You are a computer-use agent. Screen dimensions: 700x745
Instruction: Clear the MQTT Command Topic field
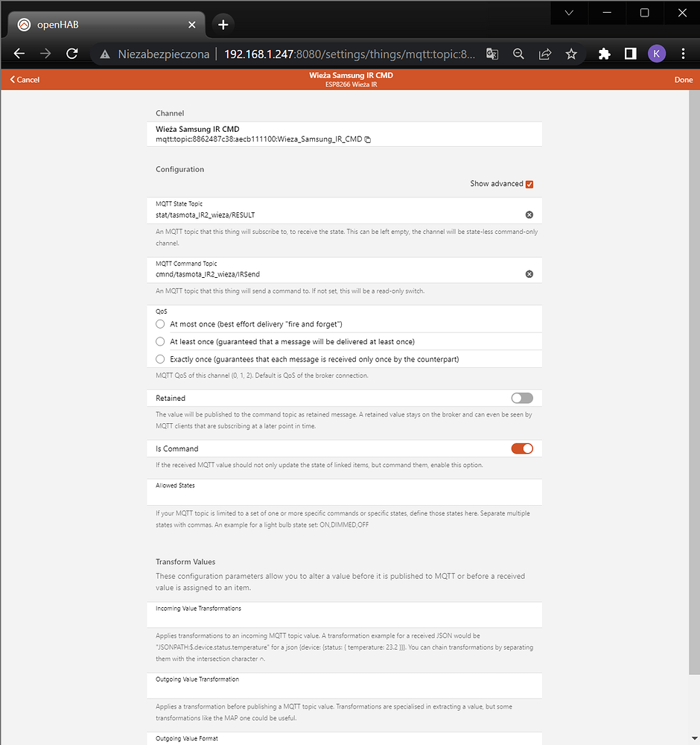[x=529, y=273]
